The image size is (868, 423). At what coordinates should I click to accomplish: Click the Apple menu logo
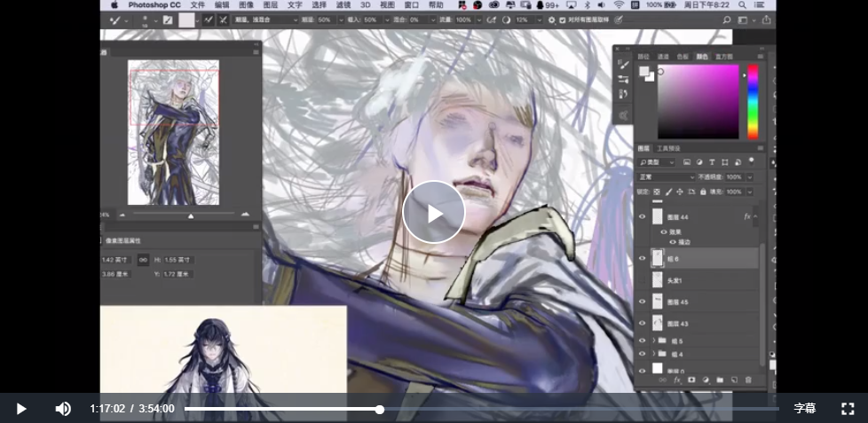(114, 5)
